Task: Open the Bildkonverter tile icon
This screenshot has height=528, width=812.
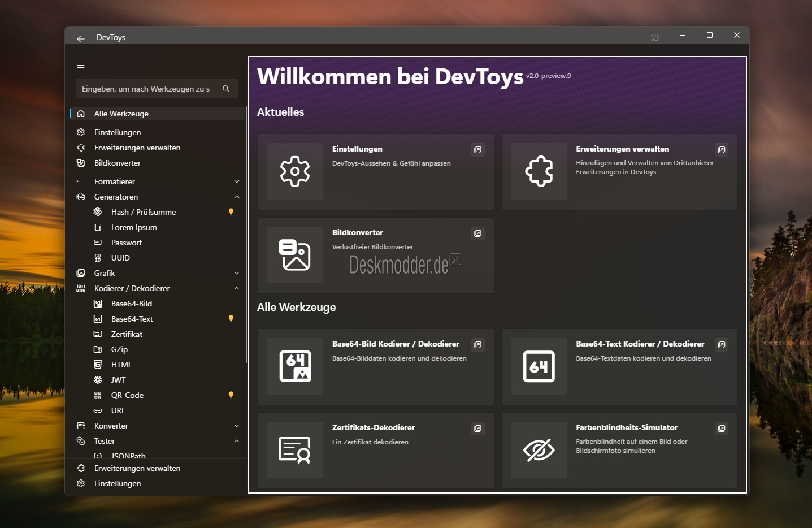Action: [x=295, y=255]
